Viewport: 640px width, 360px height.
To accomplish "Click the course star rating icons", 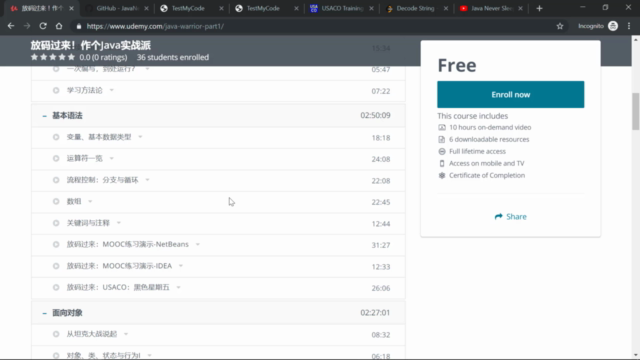I will (x=53, y=57).
